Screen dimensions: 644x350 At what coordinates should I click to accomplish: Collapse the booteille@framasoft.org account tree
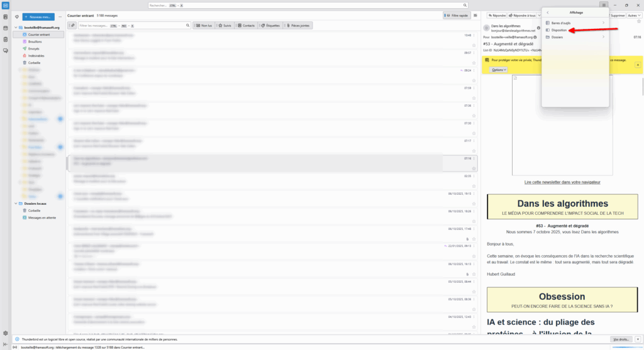point(15,28)
